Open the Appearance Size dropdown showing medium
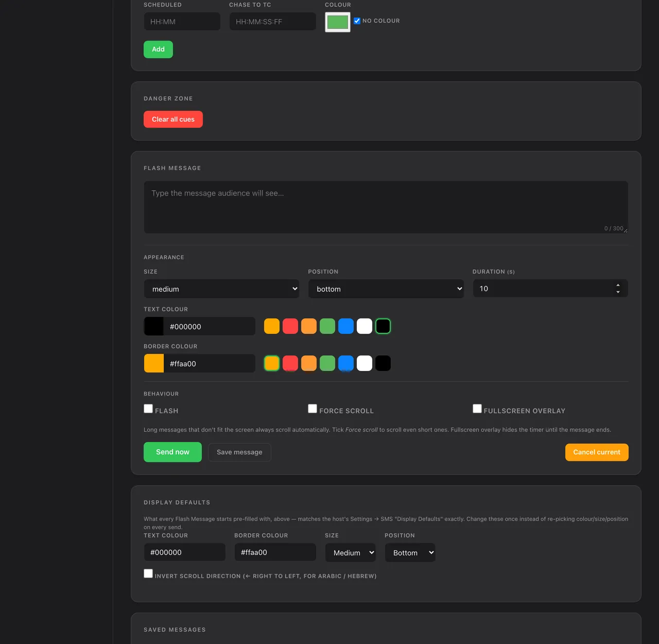Viewport: 659px width, 644px height. (221, 289)
